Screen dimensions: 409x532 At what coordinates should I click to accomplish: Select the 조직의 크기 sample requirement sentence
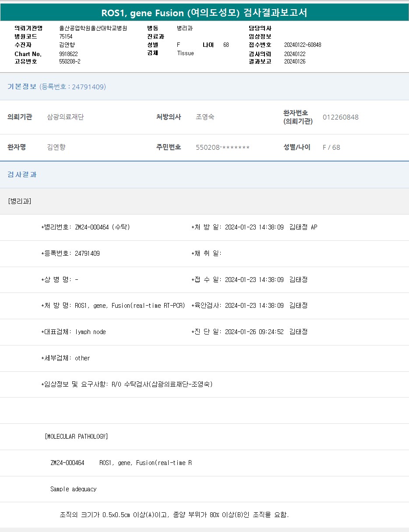174,515
